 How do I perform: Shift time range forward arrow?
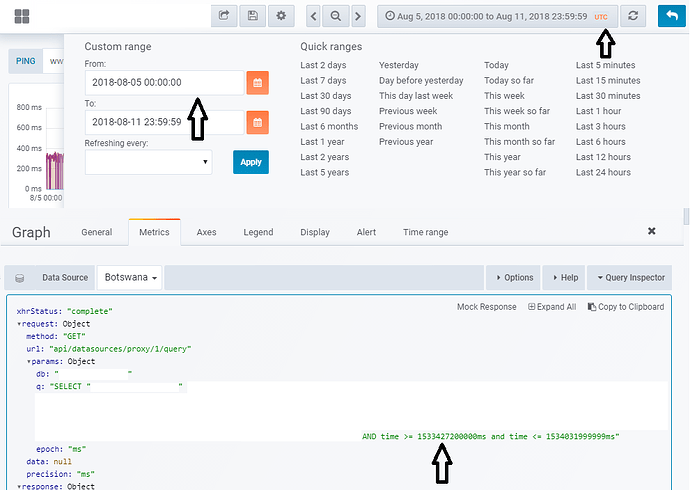tap(358, 16)
